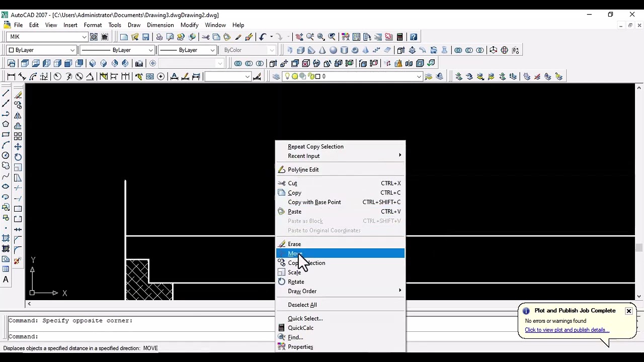The width and height of the screenshot is (644, 362).
Task: Close the Plot and Publish notification balloon
Action: [x=629, y=311]
